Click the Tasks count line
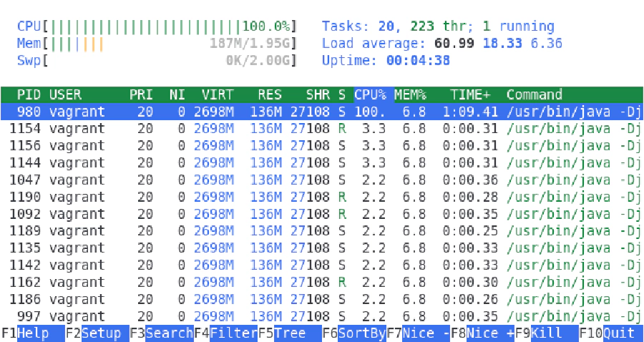This screenshot has width=644, height=342. 438,26
